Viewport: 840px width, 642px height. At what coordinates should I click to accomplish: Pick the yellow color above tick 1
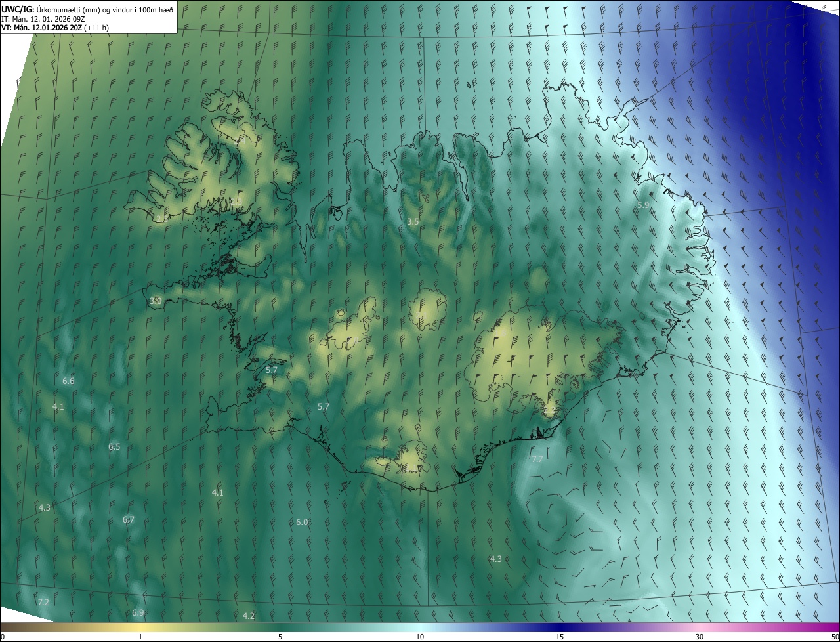140,627
